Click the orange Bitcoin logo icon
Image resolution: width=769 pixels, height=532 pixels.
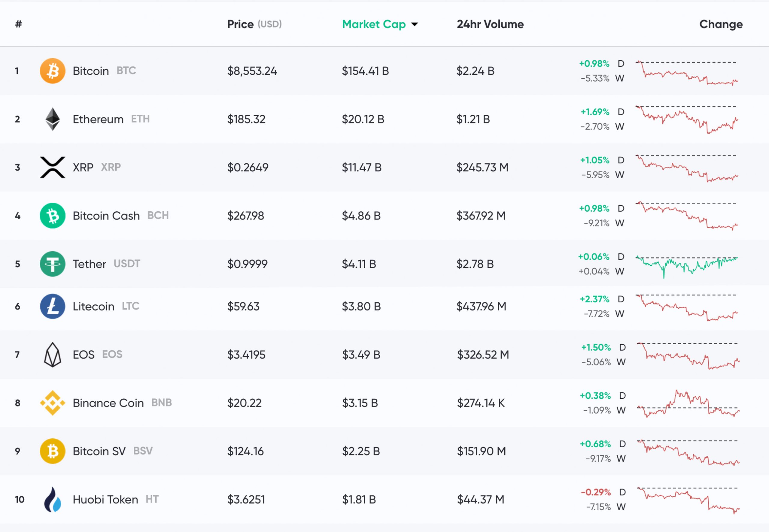[52, 71]
